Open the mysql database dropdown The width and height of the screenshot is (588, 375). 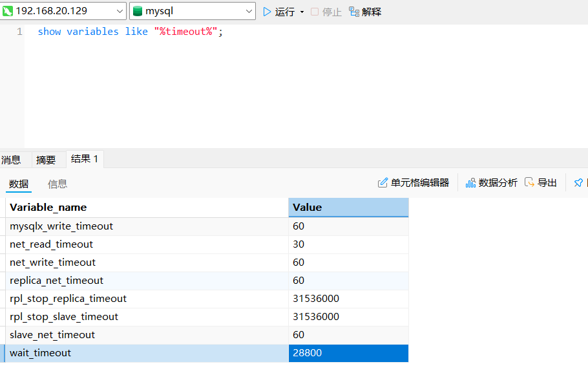[x=193, y=11]
